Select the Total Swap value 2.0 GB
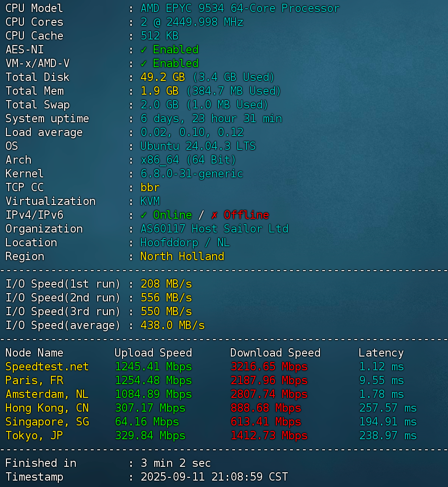 coord(159,105)
